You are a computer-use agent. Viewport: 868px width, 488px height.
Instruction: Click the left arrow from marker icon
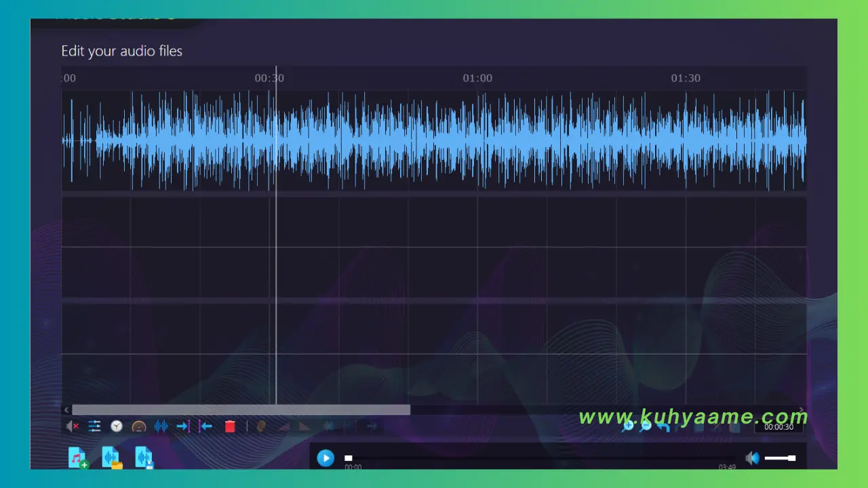tap(205, 426)
